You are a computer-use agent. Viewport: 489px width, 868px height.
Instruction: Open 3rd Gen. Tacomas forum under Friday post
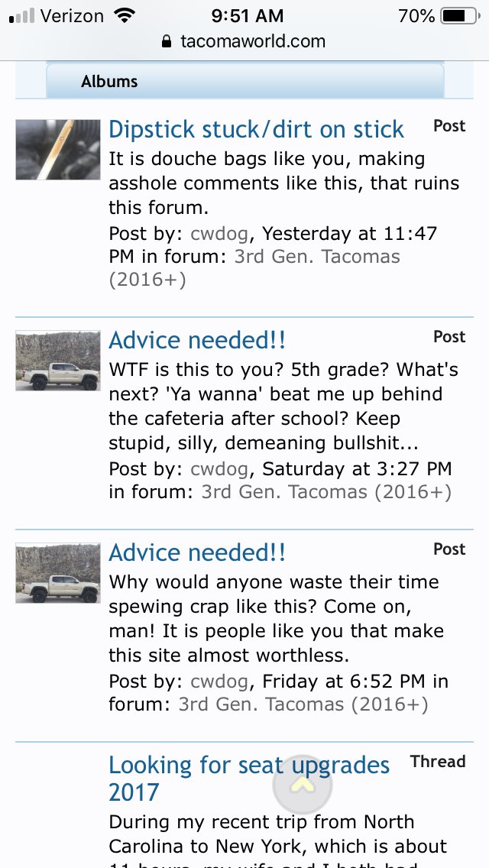303,704
